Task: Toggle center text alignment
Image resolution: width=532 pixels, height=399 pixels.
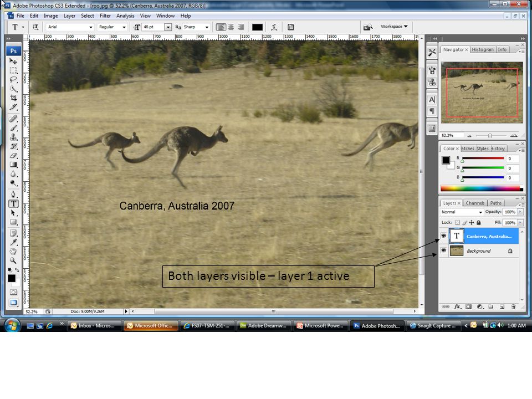Action: [x=231, y=27]
